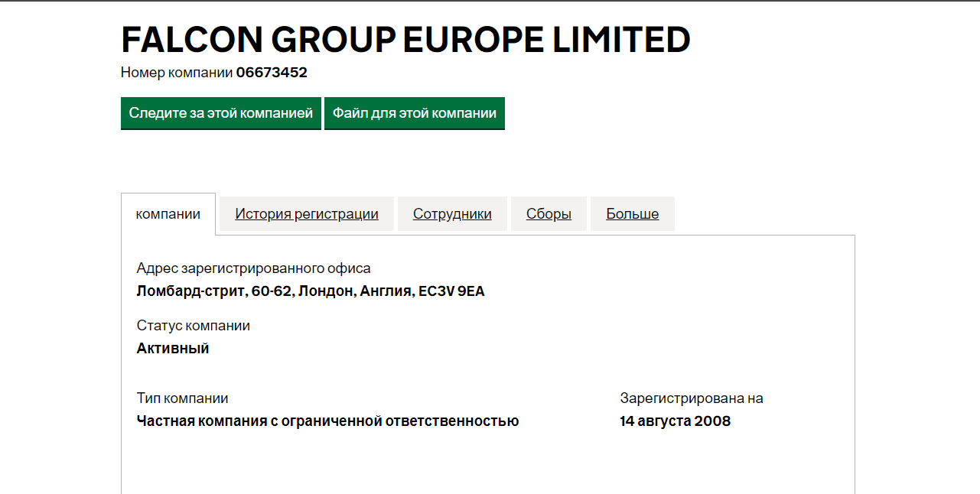The width and height of the screenshot is (980, 494).
Task: Click the 'Активный' status value
Action: (173, 349)
